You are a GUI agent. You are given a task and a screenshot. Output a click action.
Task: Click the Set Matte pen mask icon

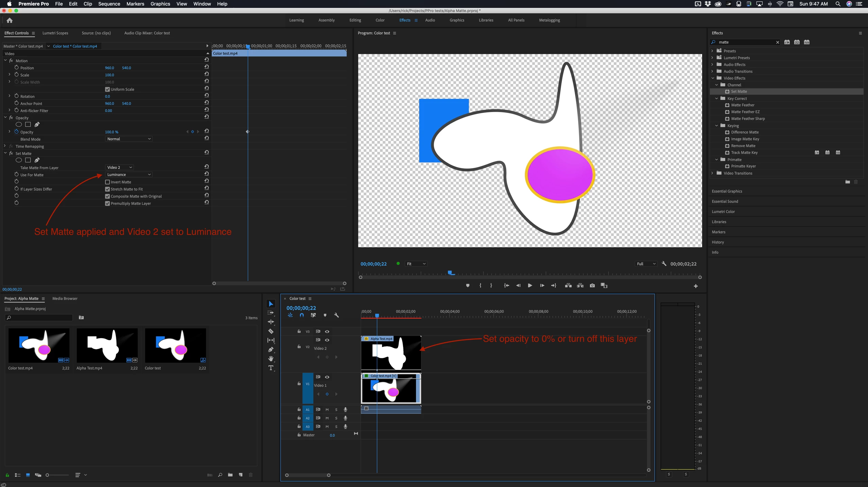click(x=37, y=160)
